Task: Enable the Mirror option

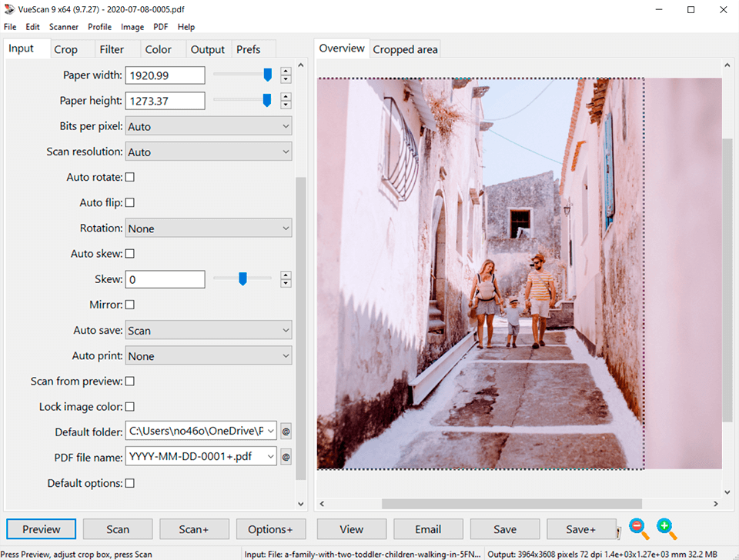Action: coord(129,305)
